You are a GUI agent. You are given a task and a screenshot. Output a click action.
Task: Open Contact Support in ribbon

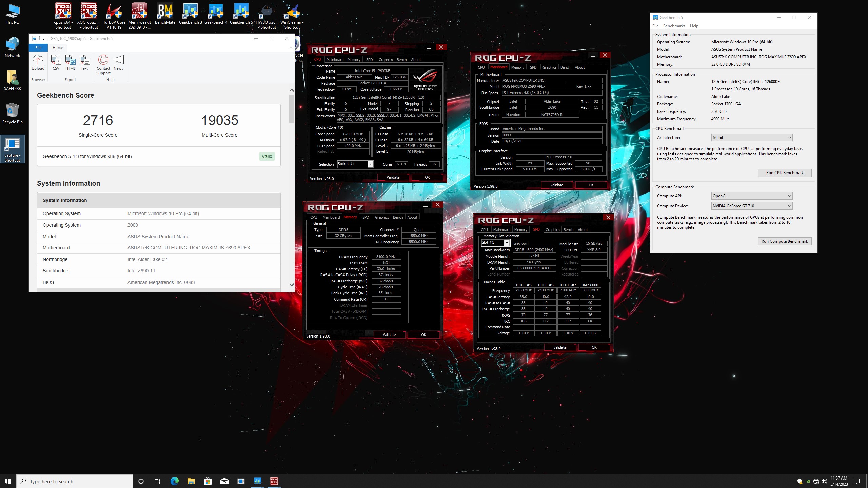click(x=103, y=65)
